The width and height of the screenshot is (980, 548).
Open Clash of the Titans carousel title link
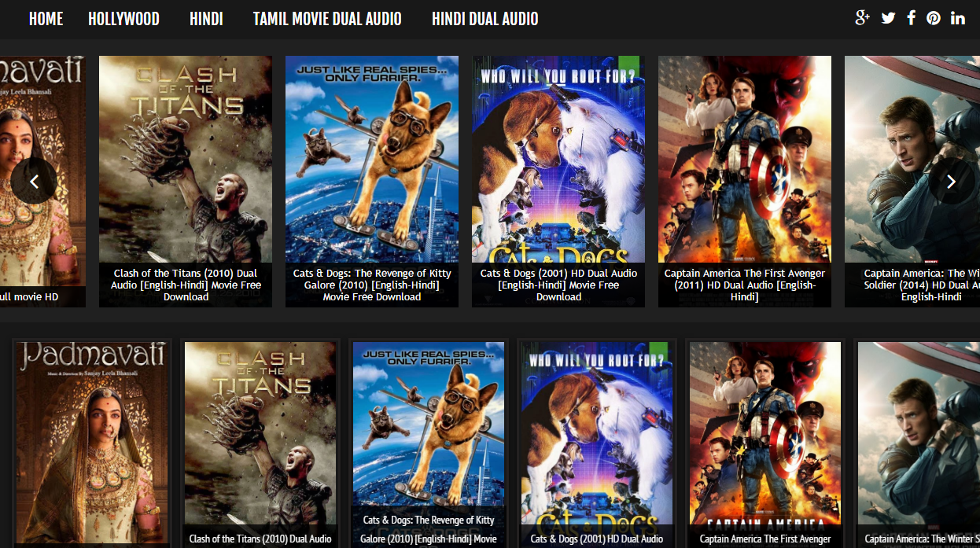coord(186,285)
